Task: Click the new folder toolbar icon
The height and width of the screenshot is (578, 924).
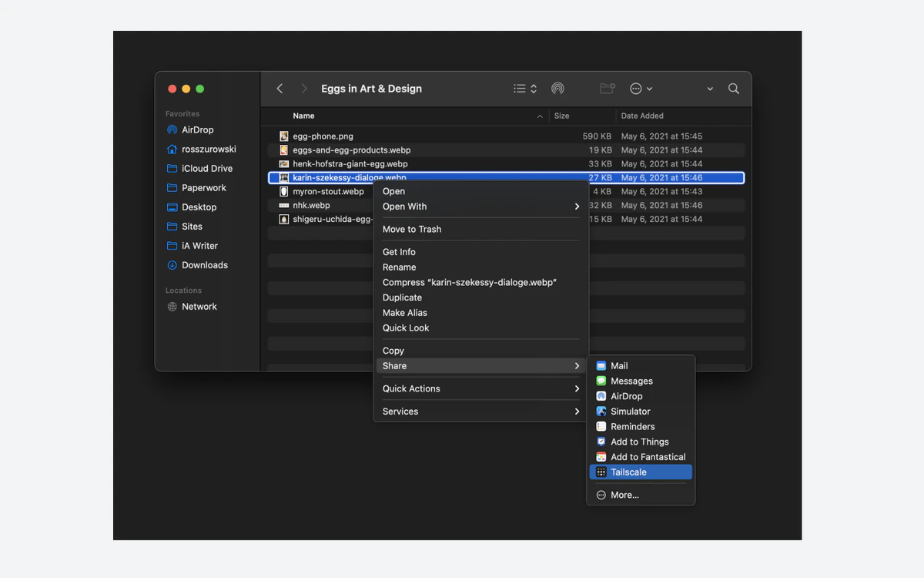Action: [608, 89]
